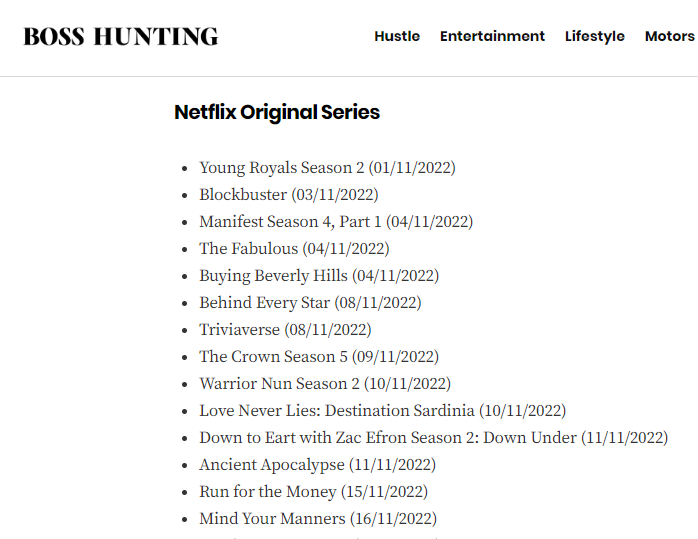Click the Blockbuster list item

pos(288,195)
